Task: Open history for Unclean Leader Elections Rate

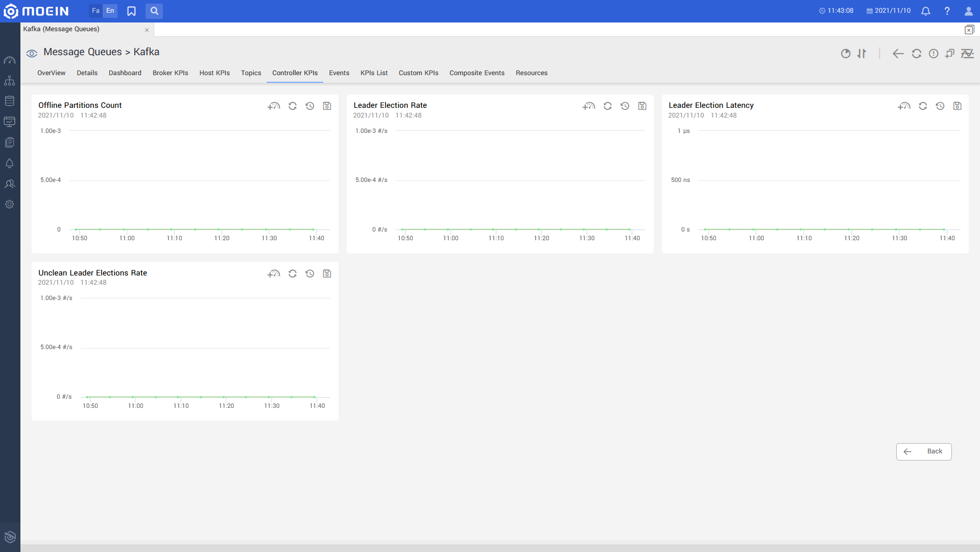Action: 310,274
